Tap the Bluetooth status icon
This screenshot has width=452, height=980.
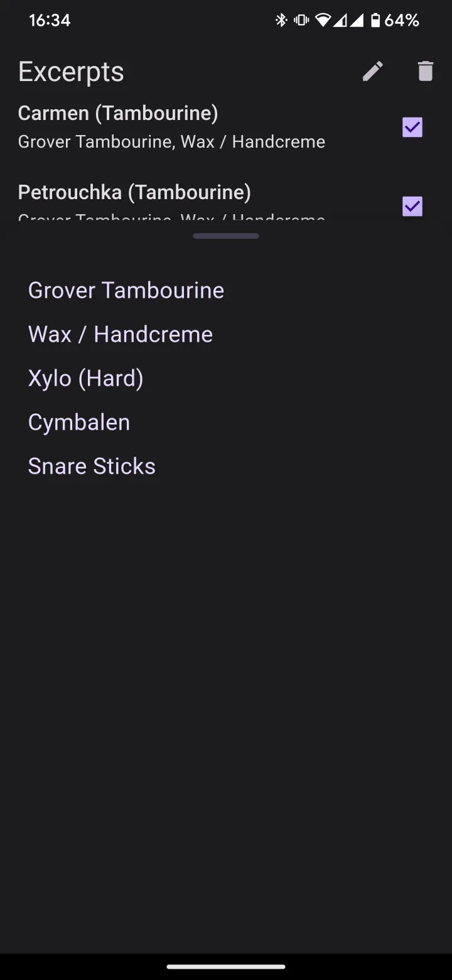coord(281,21)
